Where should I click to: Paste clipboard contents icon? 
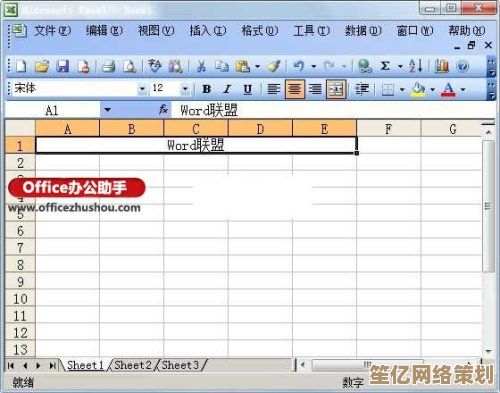243,66
